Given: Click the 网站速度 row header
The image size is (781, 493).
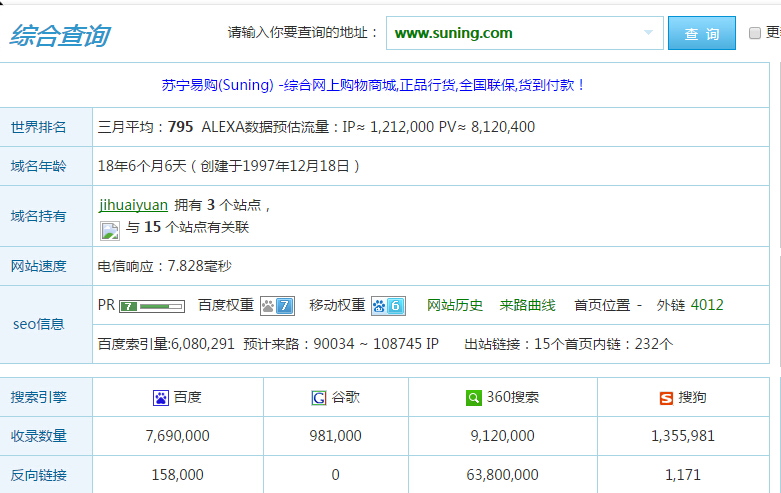Looking at the screenshot, I should coord(46,266).
